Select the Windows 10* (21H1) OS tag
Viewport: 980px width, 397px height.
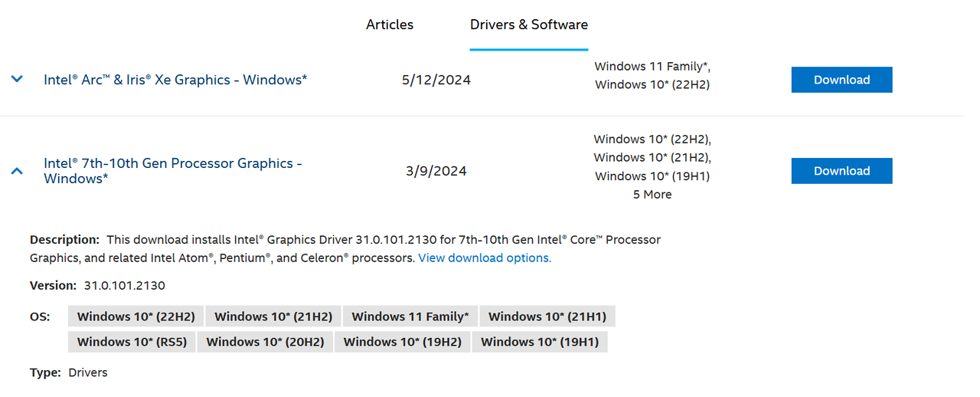click(547, 317)
